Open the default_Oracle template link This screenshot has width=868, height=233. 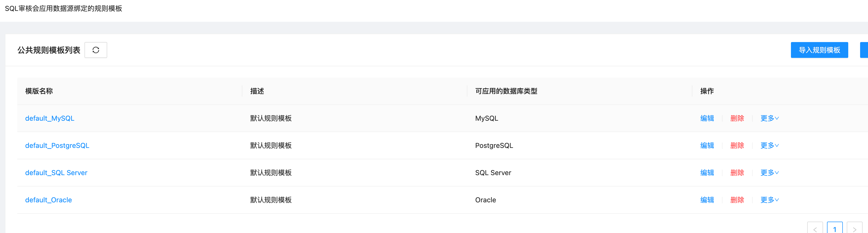coord(48,200)
